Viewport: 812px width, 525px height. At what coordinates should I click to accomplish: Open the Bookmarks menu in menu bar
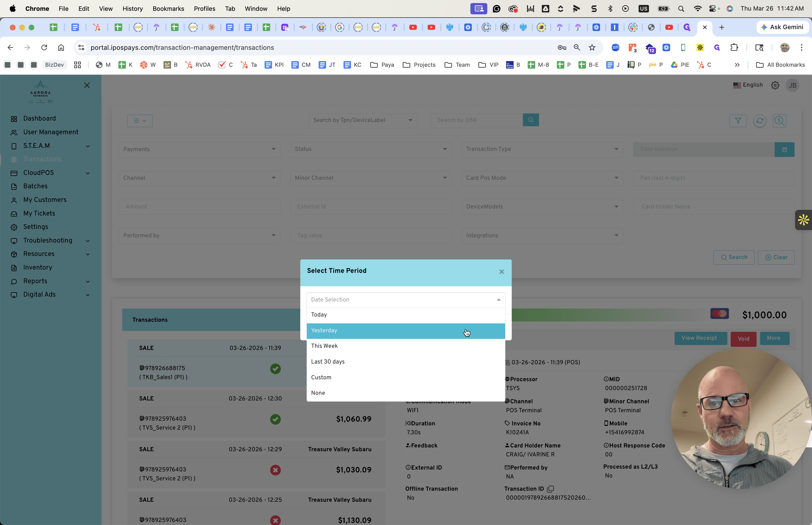168,8
